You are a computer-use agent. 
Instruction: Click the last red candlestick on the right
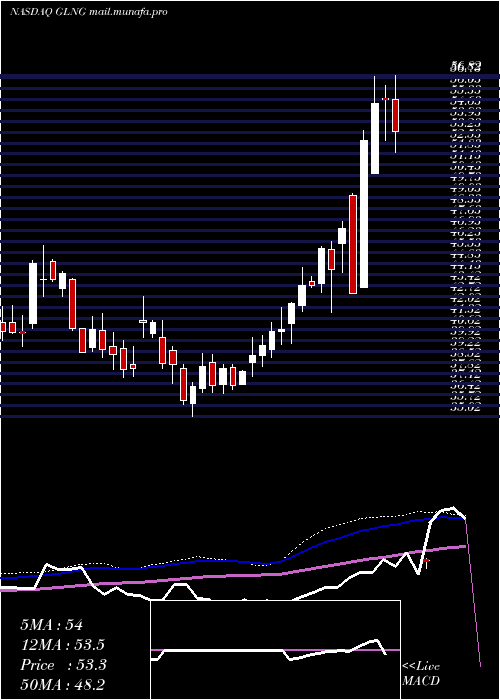[395, 116]
